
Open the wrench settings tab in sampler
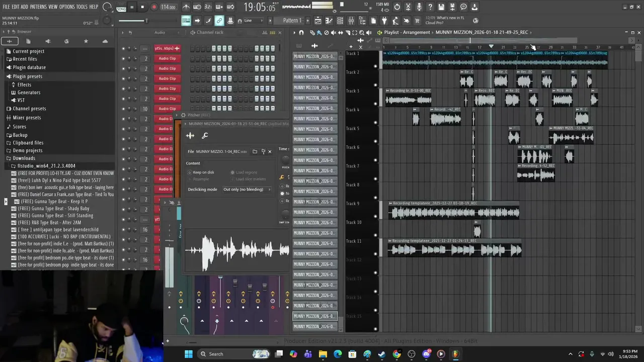click(205, 136)
